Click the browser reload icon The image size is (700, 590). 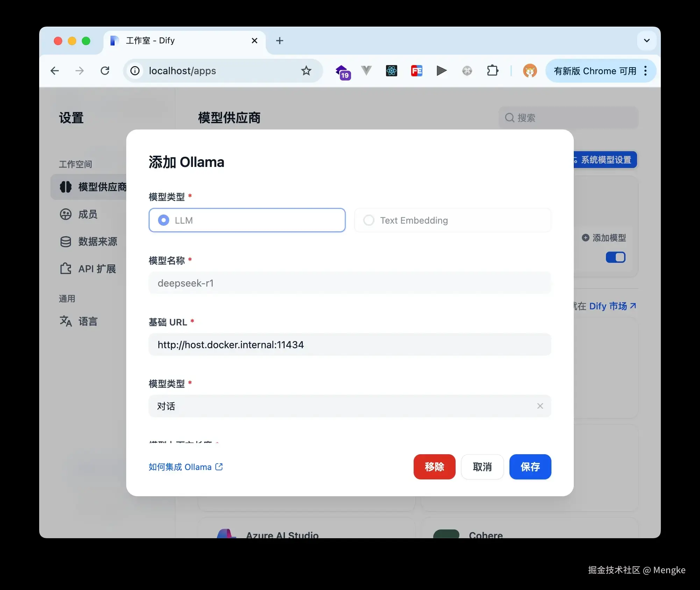tap(105, 71)
